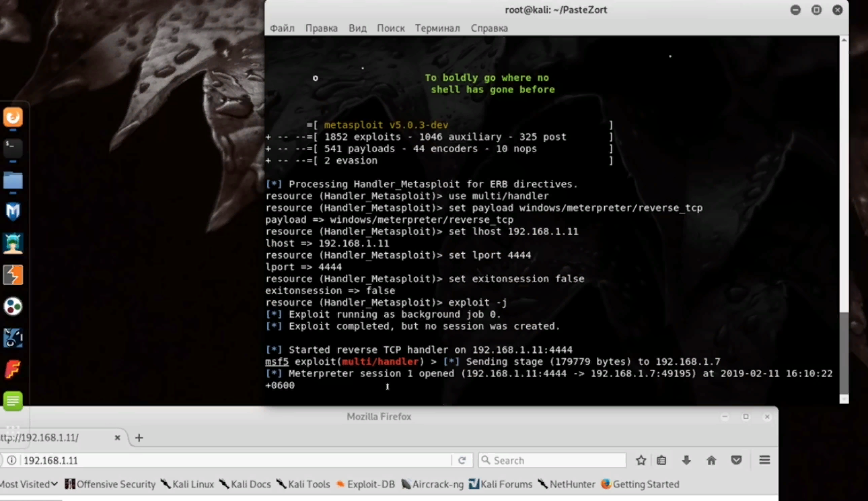Image resolution: width=868 pixels, height=501 pixels.
Task: Click the 'set exitonsession false' line
Action: pyautogui.click(x=425, y=279)
